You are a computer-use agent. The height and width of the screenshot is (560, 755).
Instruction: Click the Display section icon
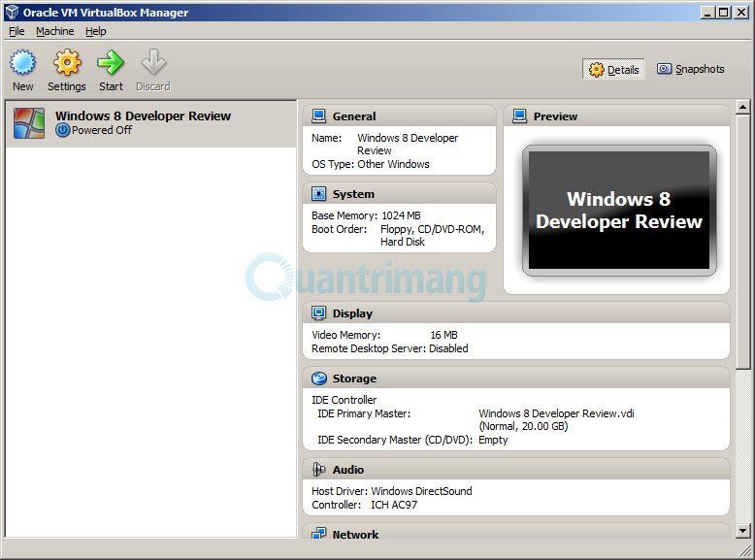[x=318, y=313]
